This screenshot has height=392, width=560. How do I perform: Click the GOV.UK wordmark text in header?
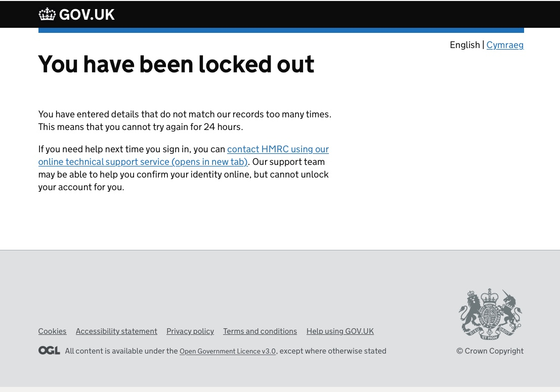(x=87, y=15)
